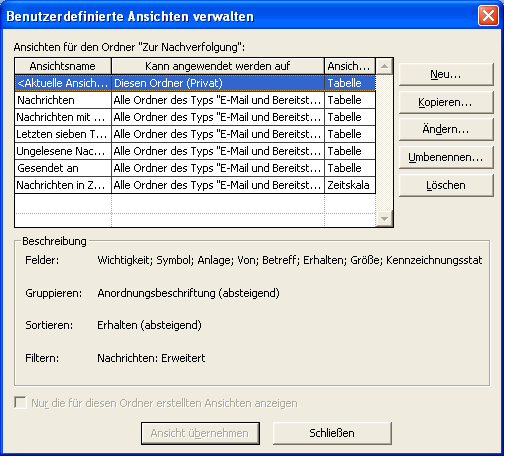
Task: Click the Felder value text
Action: coord(290,260)
